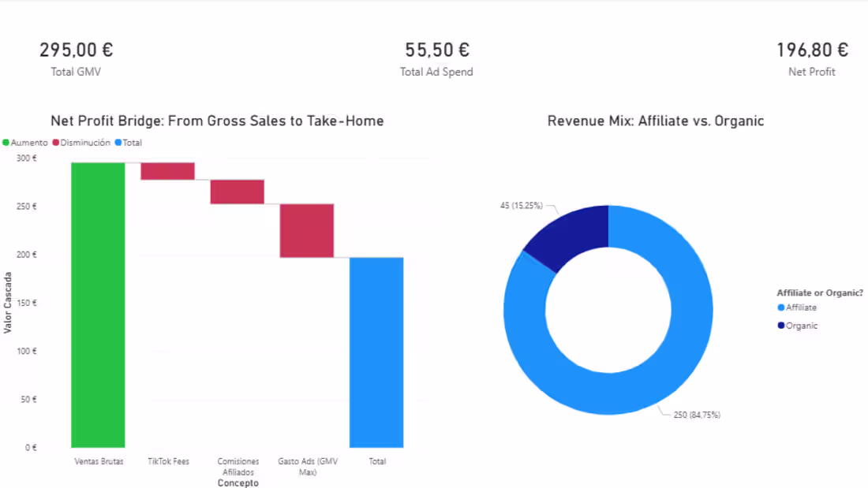
Task: Toggle the Affiliate category in the donut legend
Action: point(797,307)
